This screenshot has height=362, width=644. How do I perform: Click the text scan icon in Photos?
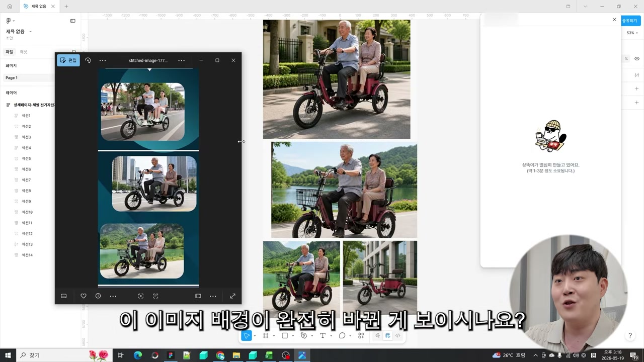[155, 296]
